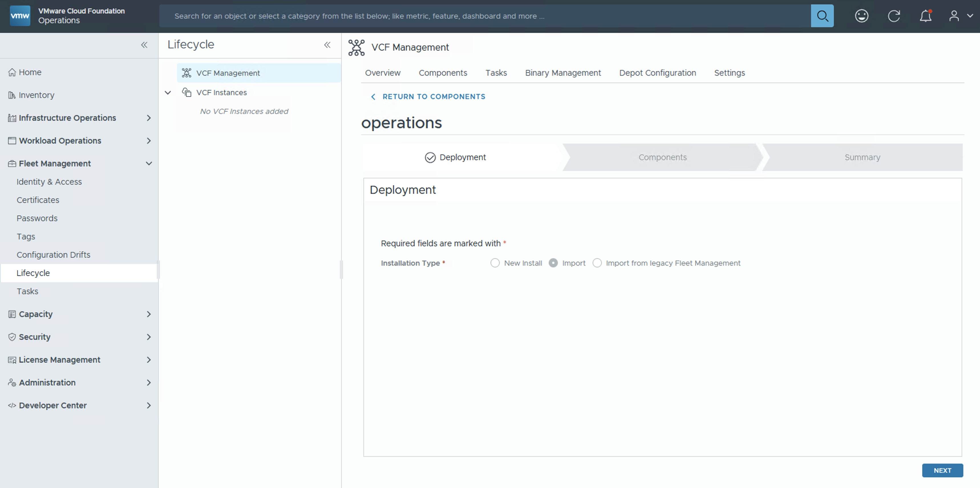This screenshot has height=488, width=980.
Task: Click the search magnifier button
Action: point(822,16)
